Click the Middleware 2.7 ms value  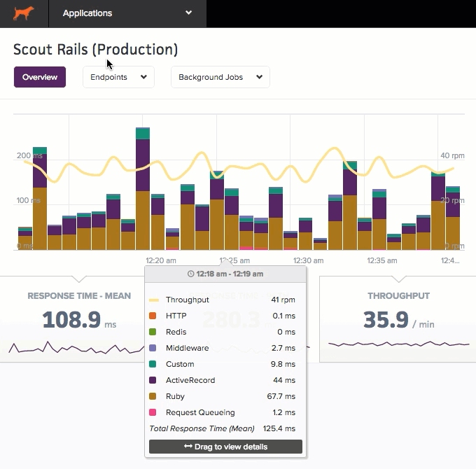pos(283,348)
